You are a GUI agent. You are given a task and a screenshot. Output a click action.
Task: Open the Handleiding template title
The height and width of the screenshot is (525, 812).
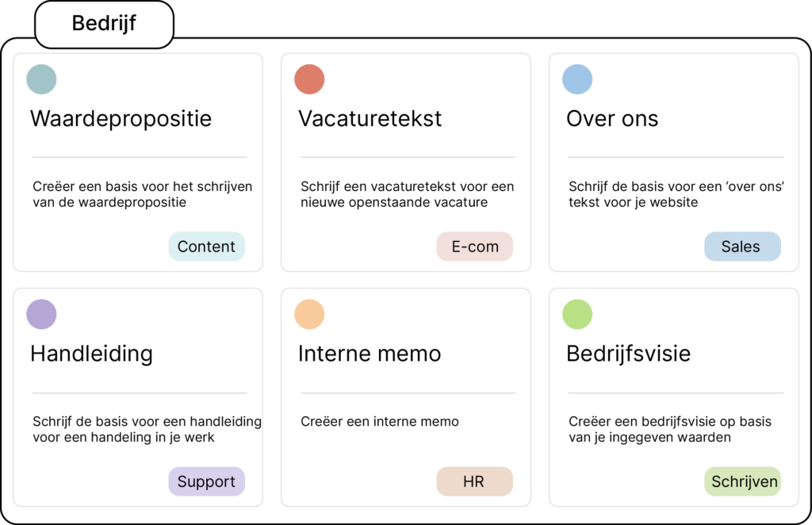click(91, 354)
